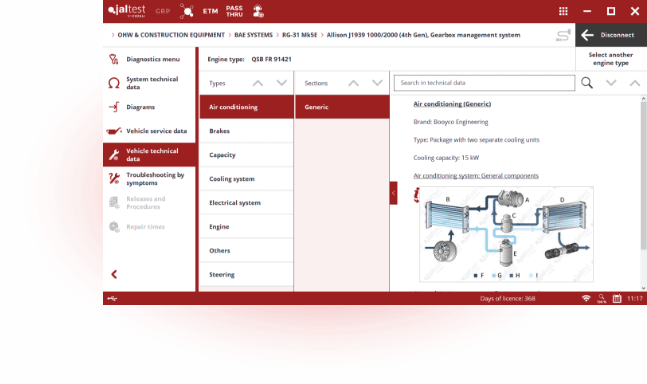647x384 pixels.
Task: Click Days of licence: 368 text
Action: (508, 299)
